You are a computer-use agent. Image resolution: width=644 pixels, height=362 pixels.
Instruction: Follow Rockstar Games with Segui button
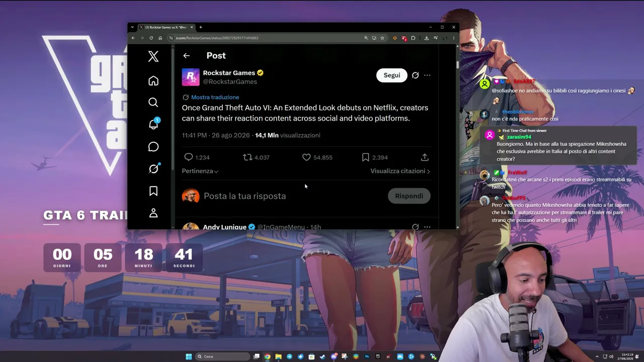coord(392,75)
